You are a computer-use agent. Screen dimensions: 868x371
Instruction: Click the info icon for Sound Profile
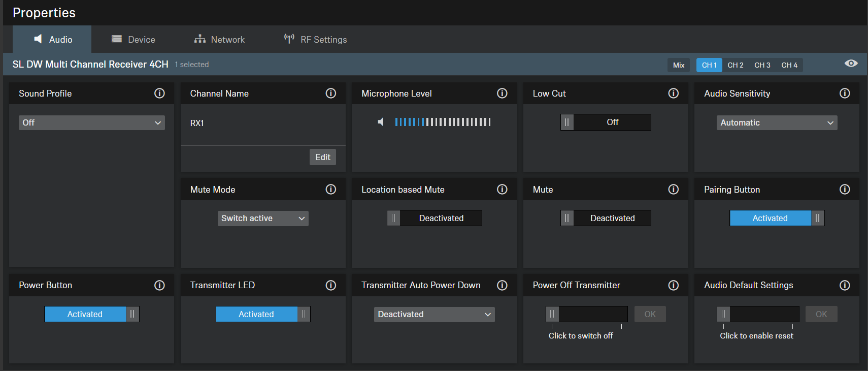coord(159,94)
